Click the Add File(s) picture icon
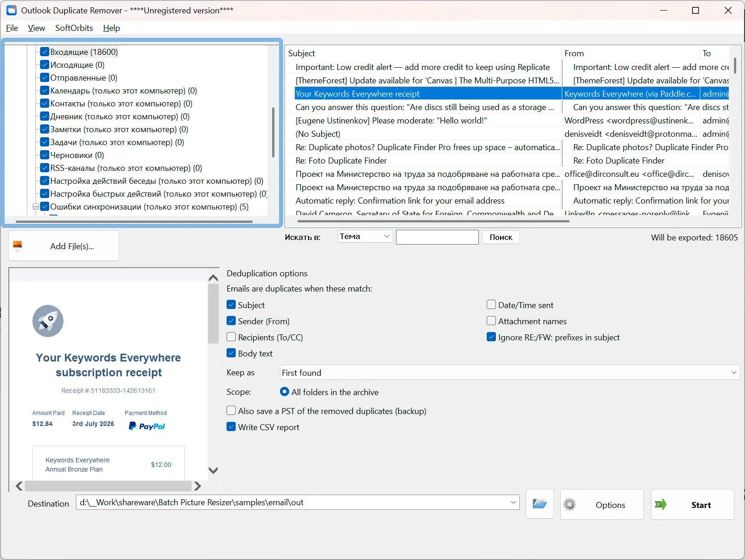Viewport: 745px width, 560px height. pyautogui.click(x=17, y=246)
